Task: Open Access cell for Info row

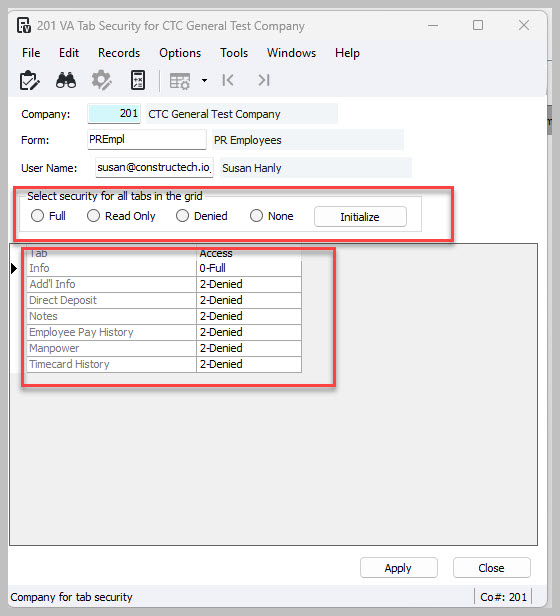Action: click(x=249, y=268)
